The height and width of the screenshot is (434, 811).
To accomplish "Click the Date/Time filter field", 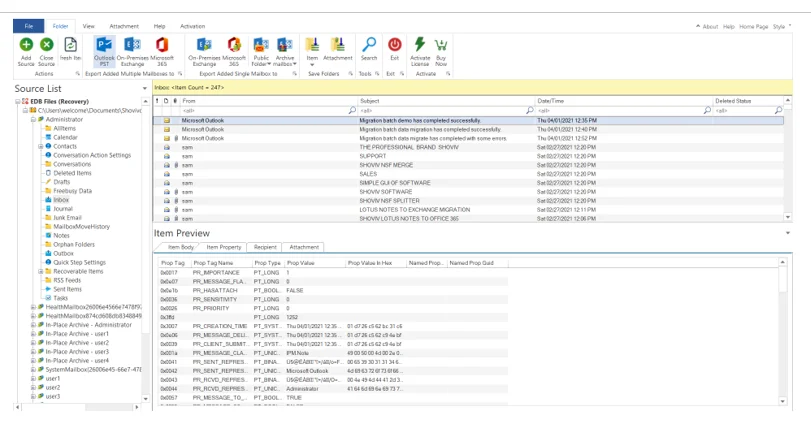I will [x=624, y=111].
